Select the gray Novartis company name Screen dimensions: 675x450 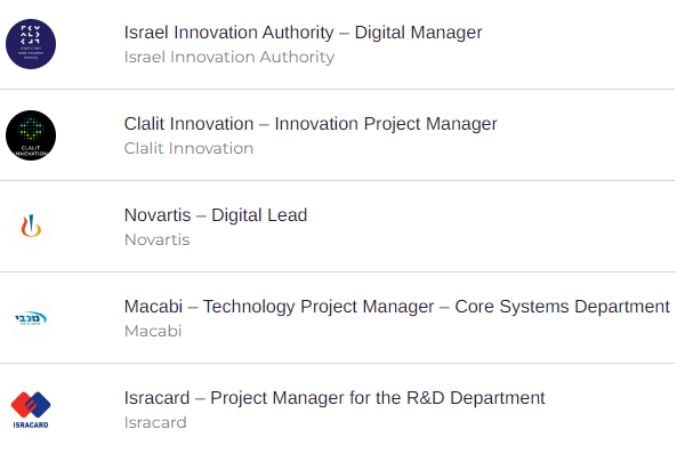coord(157,239)
